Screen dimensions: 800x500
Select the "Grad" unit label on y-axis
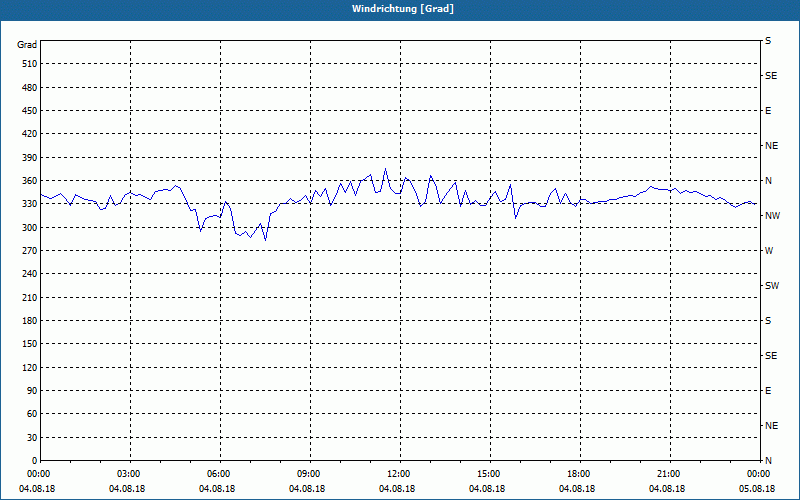coord(27,45)
